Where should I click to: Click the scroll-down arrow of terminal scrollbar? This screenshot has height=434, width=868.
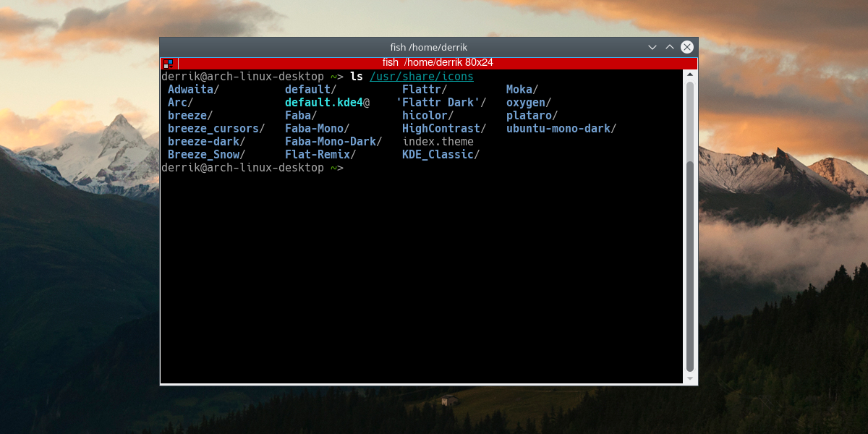(690, 378)
